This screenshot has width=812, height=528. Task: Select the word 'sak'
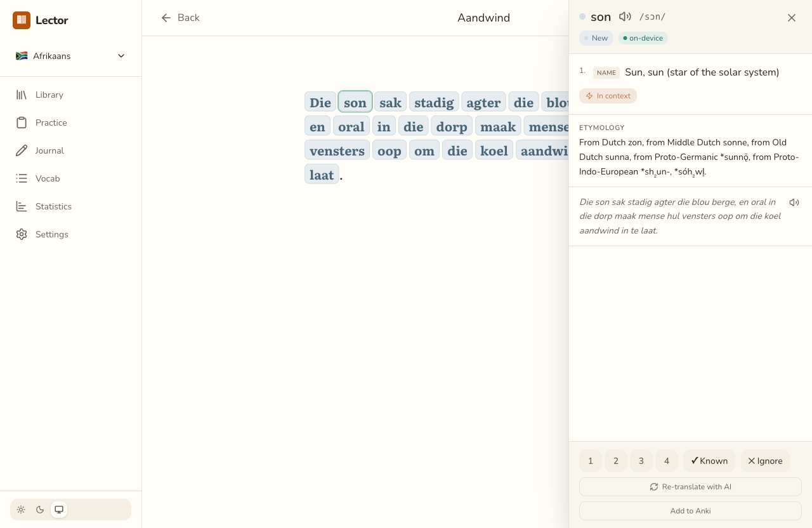coord(390,102)
